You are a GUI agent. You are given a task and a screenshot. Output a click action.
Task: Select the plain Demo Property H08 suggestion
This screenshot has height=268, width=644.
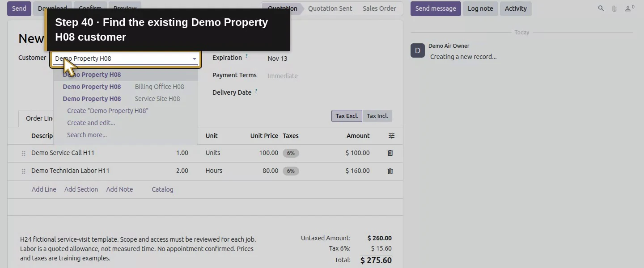126,75
